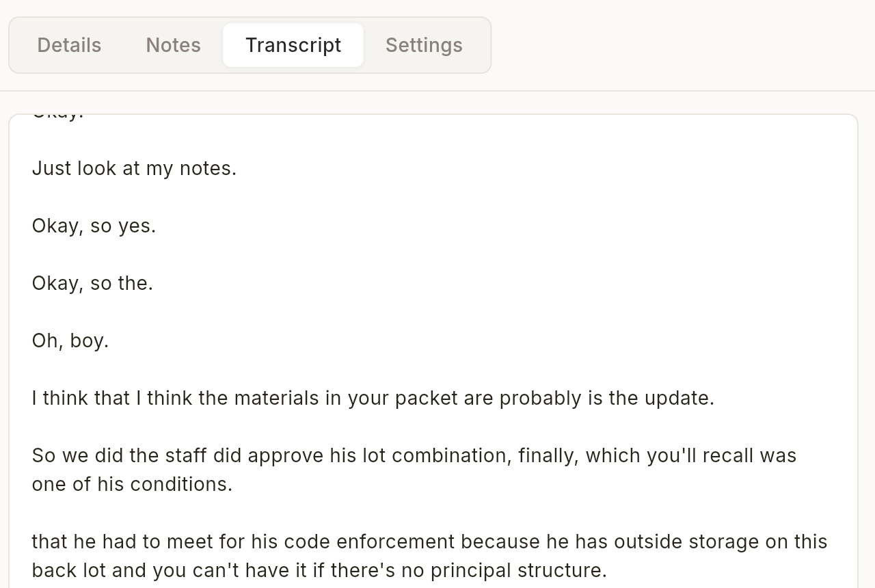Click the "Okay, so the." transcript entry
Viewport: 875px width, 588px height.
tap(93, 282)
